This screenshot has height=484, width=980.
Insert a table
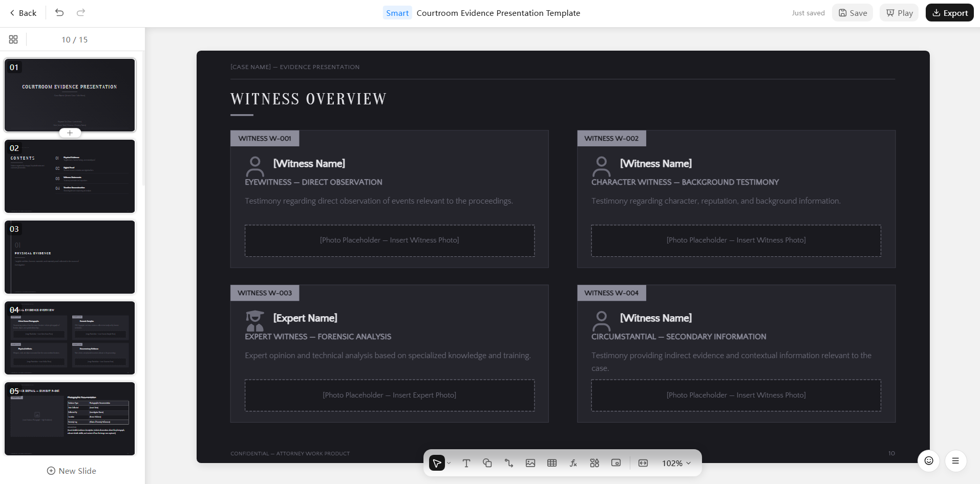pos(552,463)
